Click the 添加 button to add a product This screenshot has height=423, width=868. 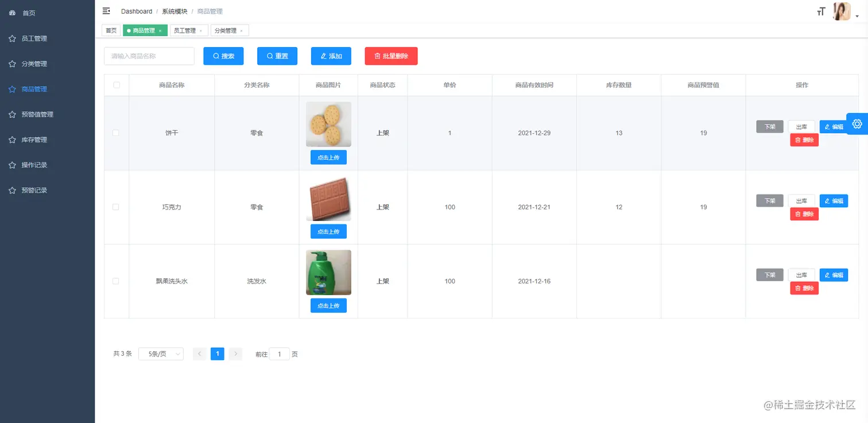pos(331,56)
